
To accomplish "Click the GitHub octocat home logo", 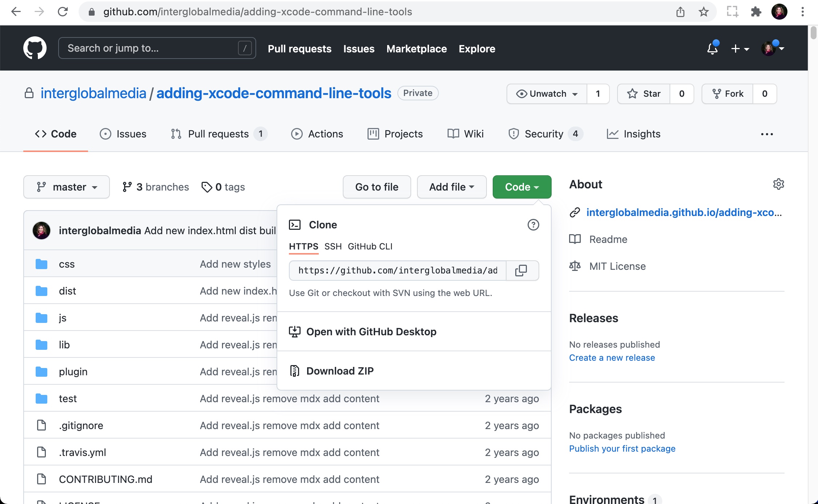I will (35, 48).
